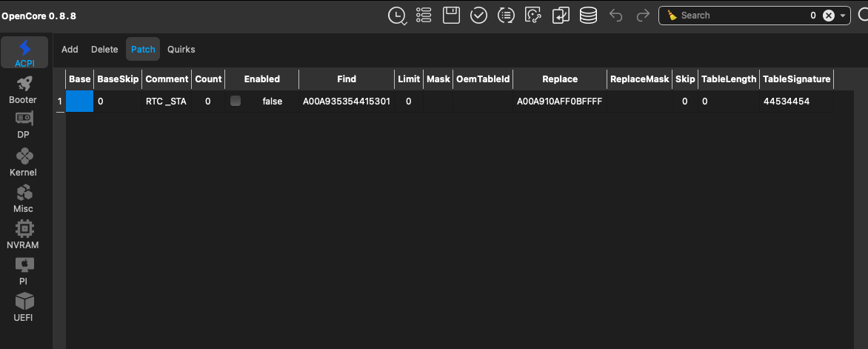This screenshot has width=868, height=349.
Task: Select the highlighted Base cell in row 1
Action: (80, 102)
